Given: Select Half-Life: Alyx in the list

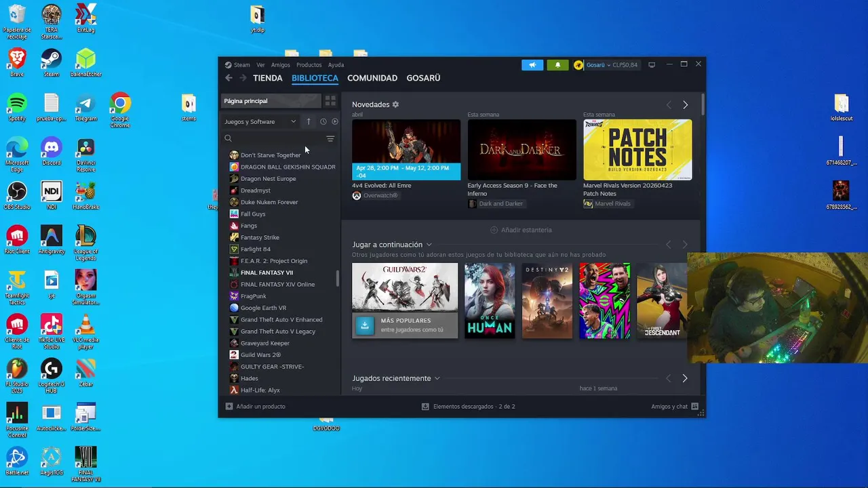Looking at the screenshot, I should click(260, 390).
